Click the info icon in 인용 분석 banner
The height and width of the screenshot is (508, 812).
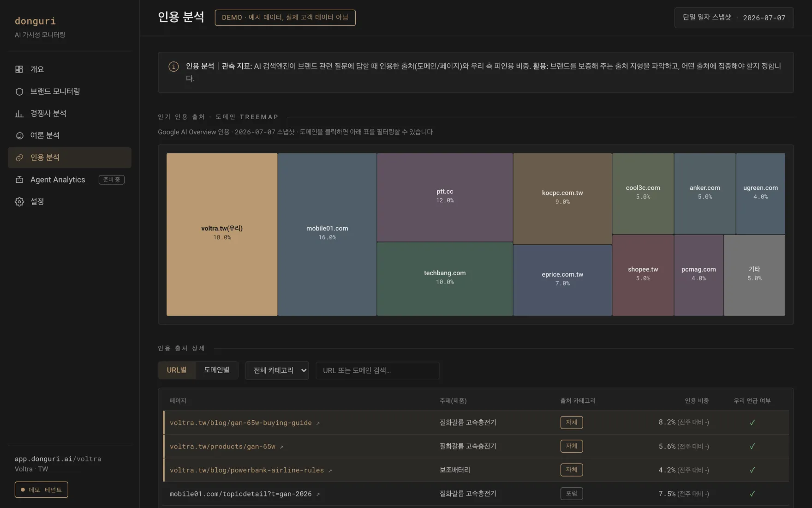click(x=173, y=67)
